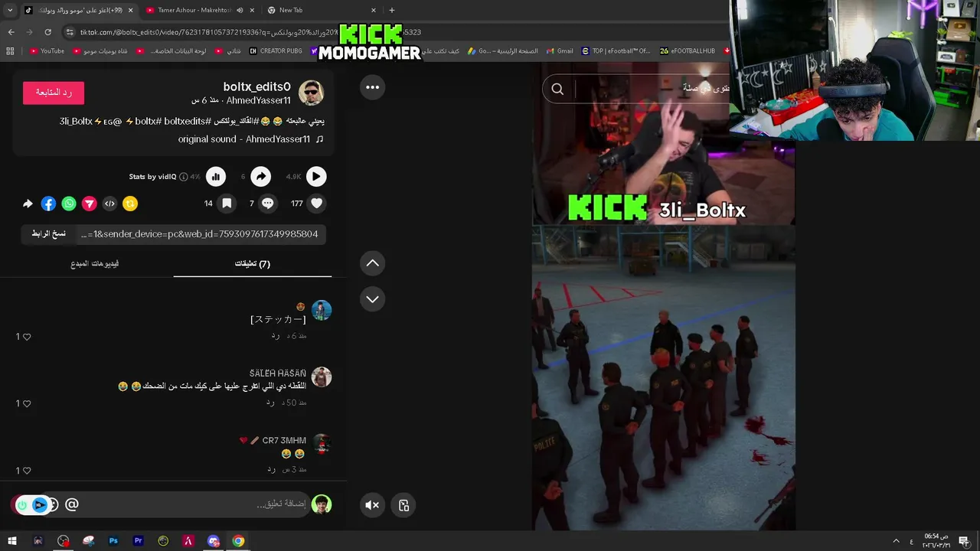Open the Windows Start menu
980x551 pixels.
(12, 541)
